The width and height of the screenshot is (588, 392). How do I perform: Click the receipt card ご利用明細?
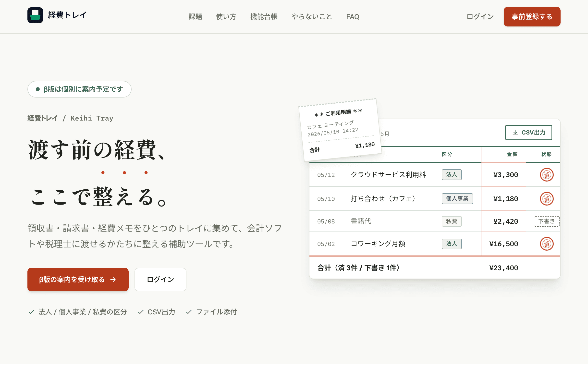pos(340,130)
